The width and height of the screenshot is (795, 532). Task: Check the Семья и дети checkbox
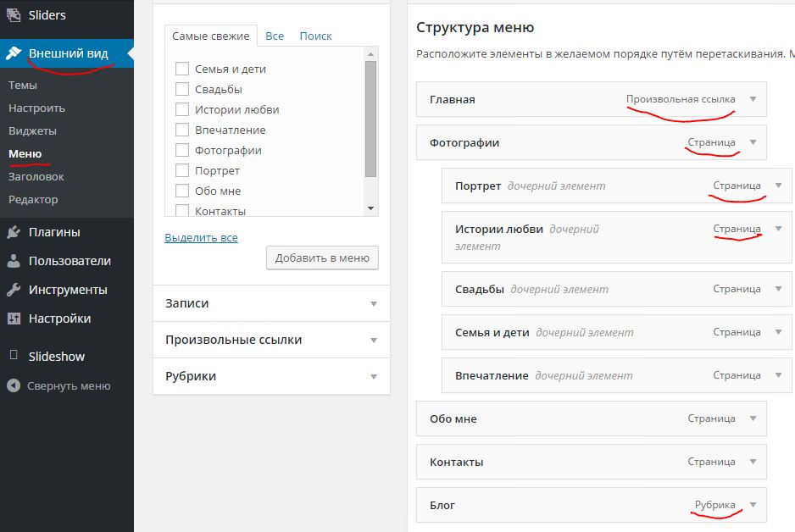pos(182,69)
